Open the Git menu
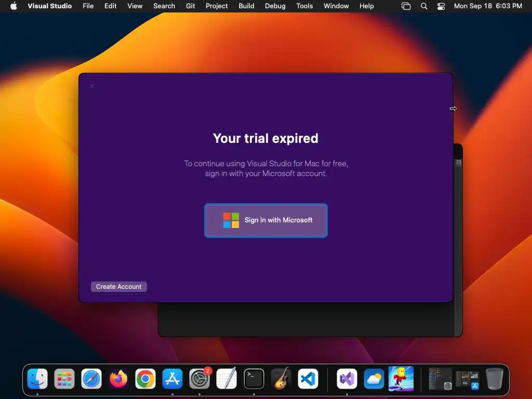 coord(190,6)
